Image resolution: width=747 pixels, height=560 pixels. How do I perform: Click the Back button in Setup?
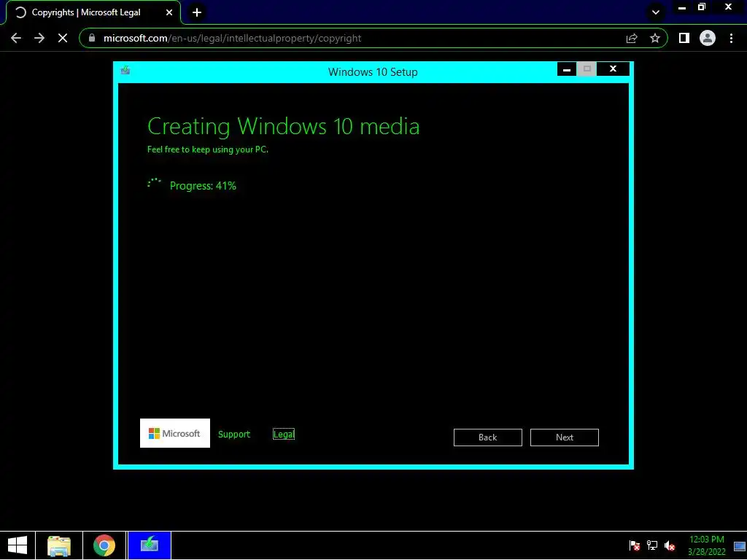488,437
